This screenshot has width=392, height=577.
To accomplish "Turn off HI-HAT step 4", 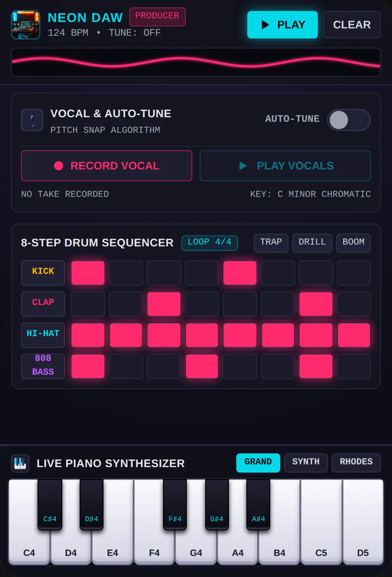I will point(202,335).
